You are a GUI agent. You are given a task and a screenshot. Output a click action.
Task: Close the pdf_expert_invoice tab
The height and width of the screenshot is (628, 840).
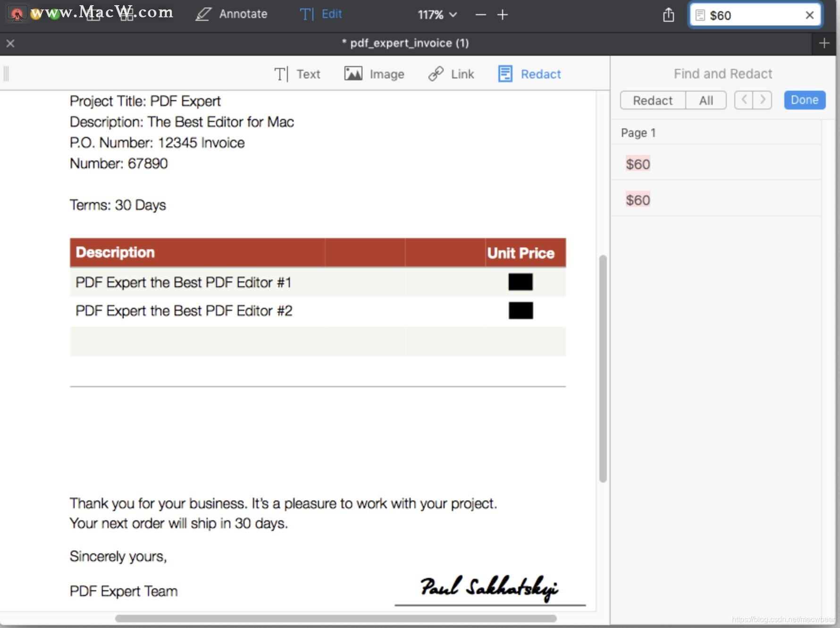click(10, 43)
